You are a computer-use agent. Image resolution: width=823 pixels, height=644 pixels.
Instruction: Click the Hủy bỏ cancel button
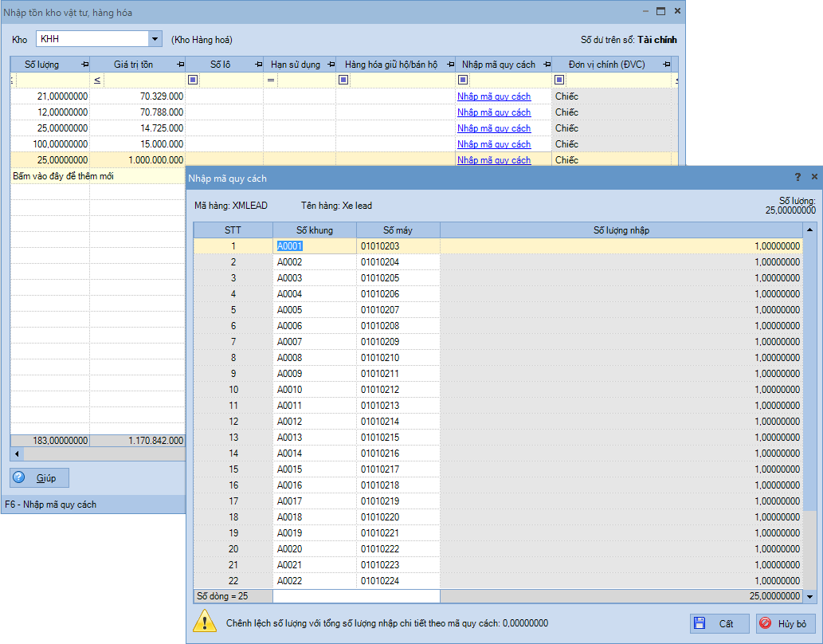pyautogui.click(x=786, y=623)
